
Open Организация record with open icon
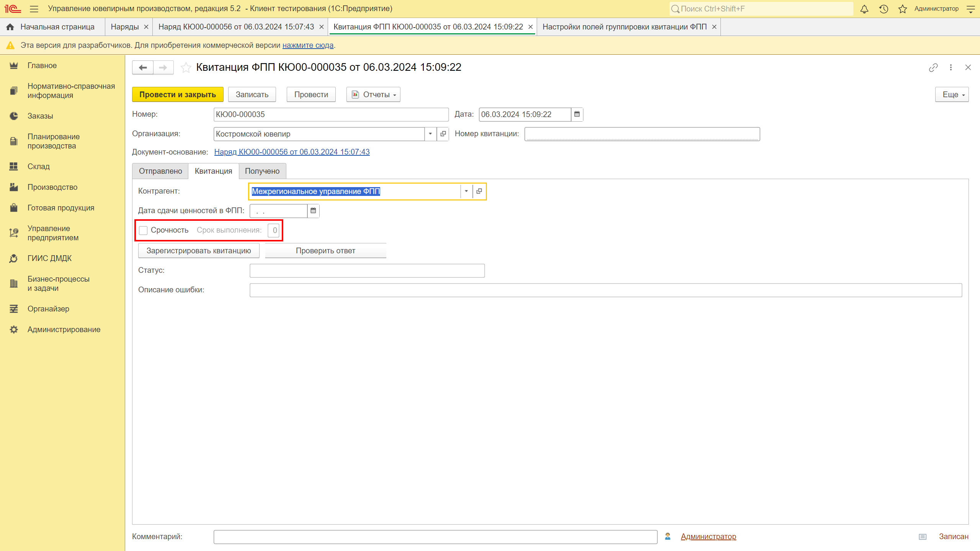[443, 134]
